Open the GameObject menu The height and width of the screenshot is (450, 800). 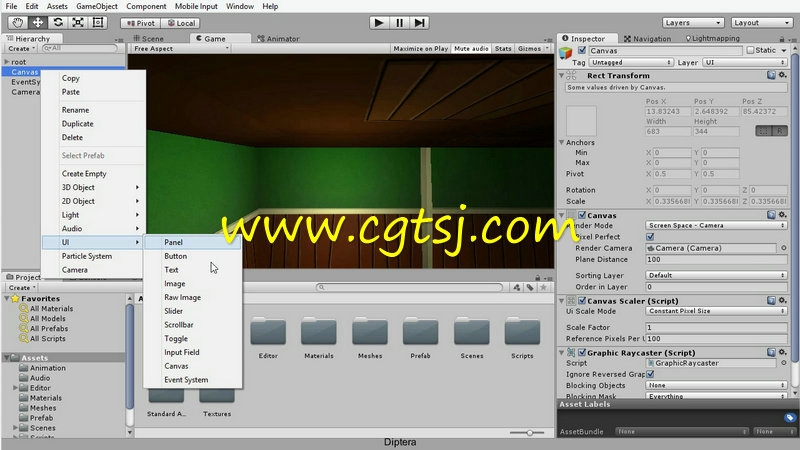coord(97,7)
